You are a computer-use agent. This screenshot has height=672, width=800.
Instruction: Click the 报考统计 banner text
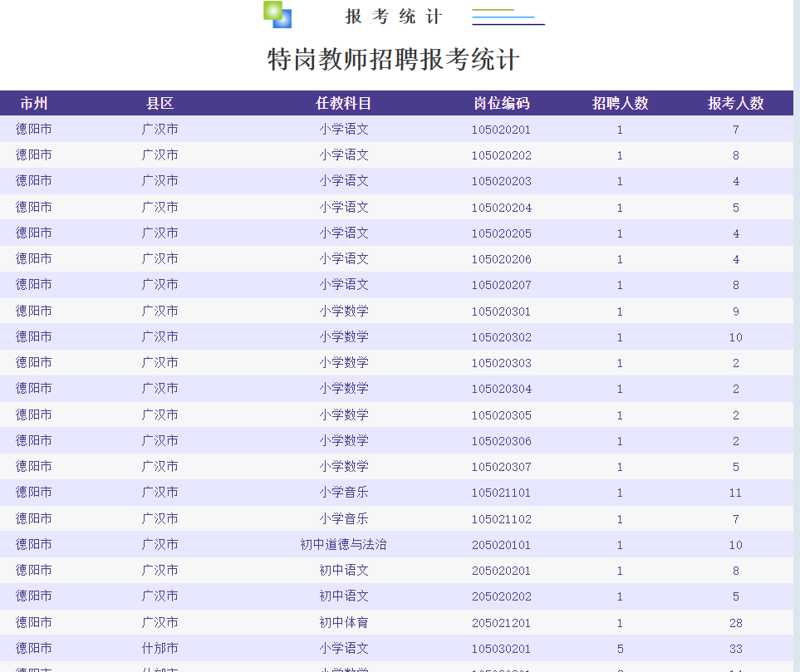pyautogui.click(x=394, y=17)
